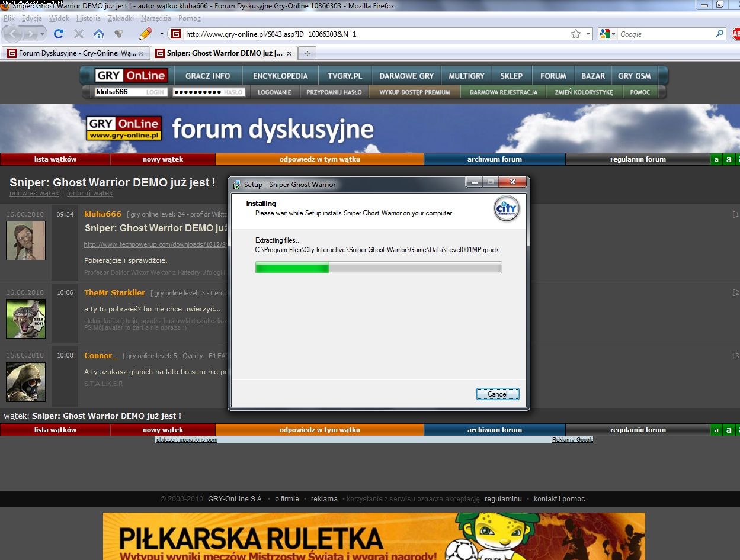Viewport: 740px width, 560px height.
Task: Click the GRY OnLine logo in navigation bar
Action: pos(131,76)
